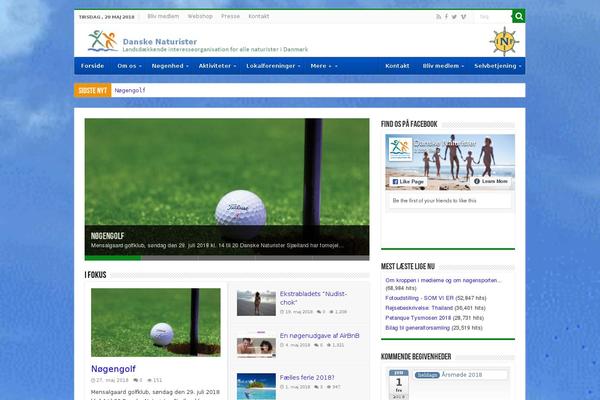Viewport: 600px width, 400px height.
Task: Click Nøgengolf in Sidste Nyt ticker
Action: (x=130, y=90)
